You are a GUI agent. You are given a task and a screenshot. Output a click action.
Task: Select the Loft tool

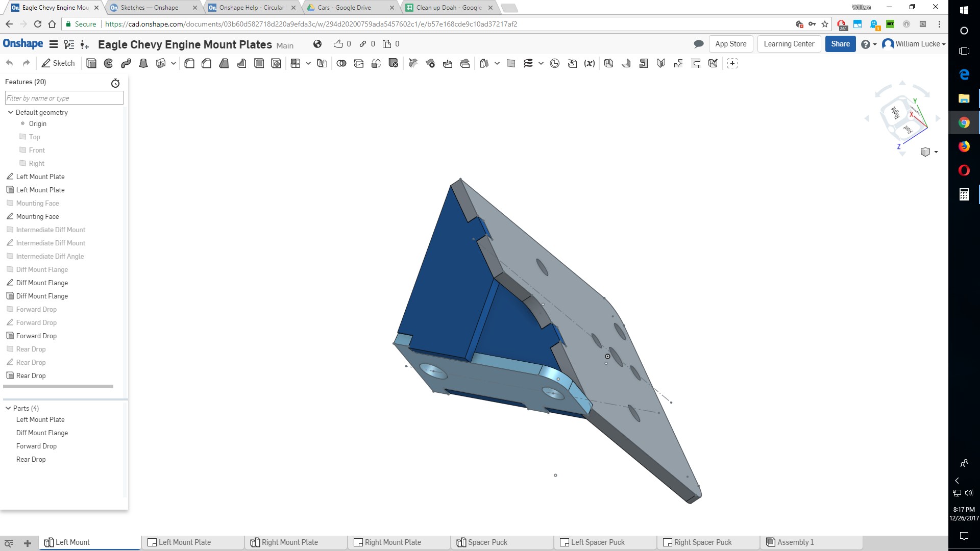pyautogui.click(x=143, y=63)
